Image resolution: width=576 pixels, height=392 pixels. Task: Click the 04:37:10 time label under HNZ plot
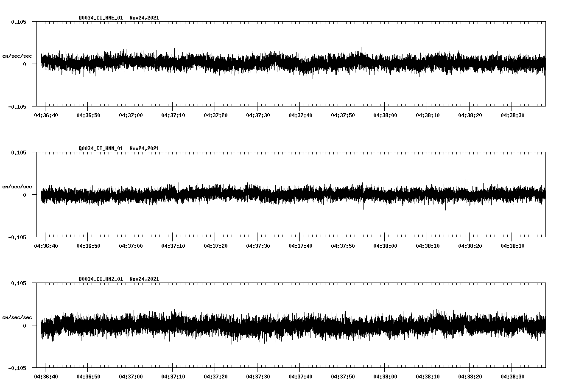pyautogui.click(x=173, y=377)
